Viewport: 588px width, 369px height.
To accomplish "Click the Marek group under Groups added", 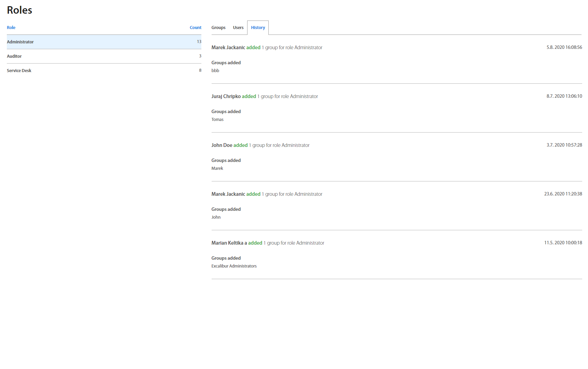I will tap(217, 168).
